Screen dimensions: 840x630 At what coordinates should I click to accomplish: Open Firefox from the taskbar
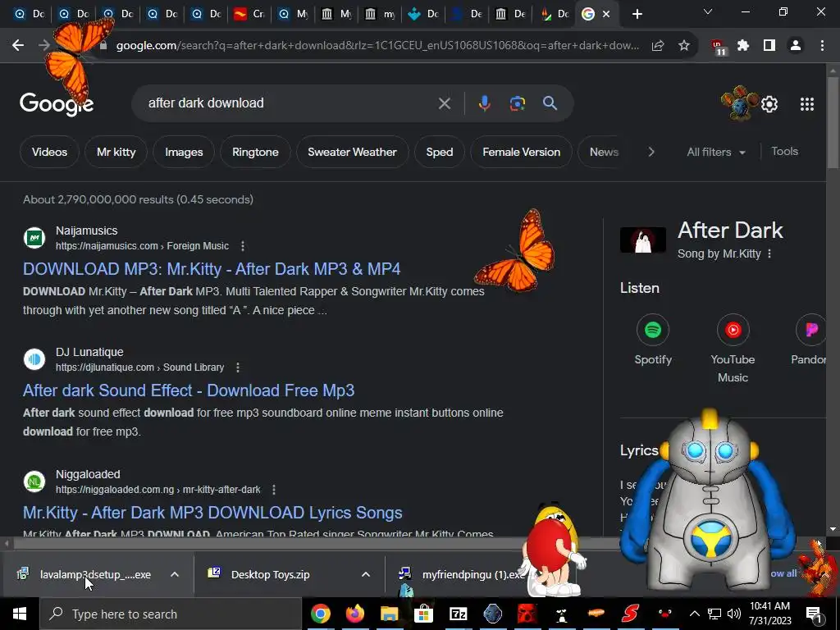[x=354, y=614]
